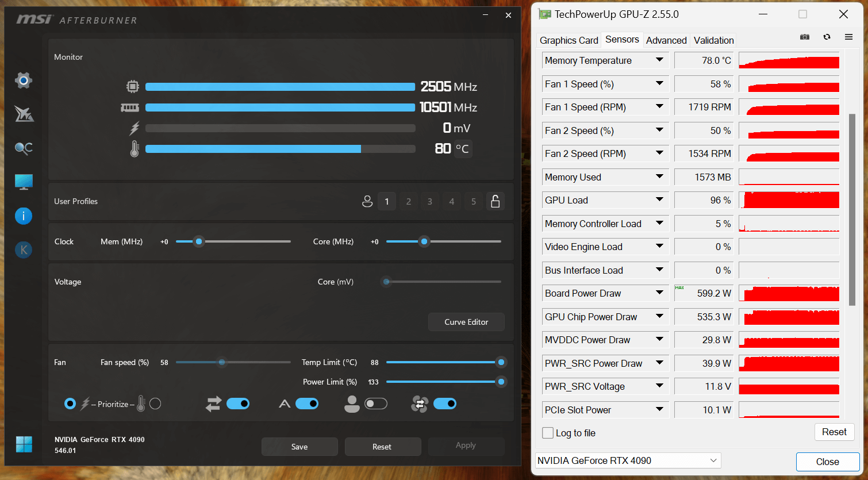Take GPU-Z screenshot with camera icon

(805, 37)
